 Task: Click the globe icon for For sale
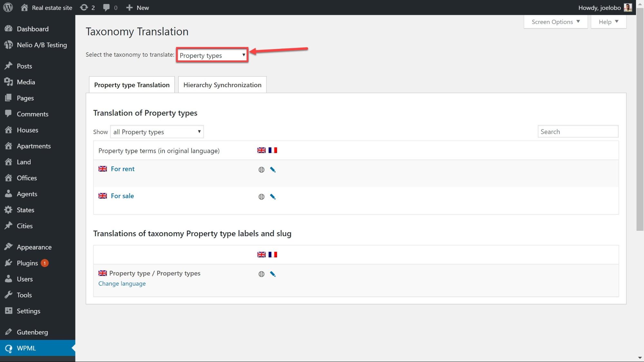[261, 197]
